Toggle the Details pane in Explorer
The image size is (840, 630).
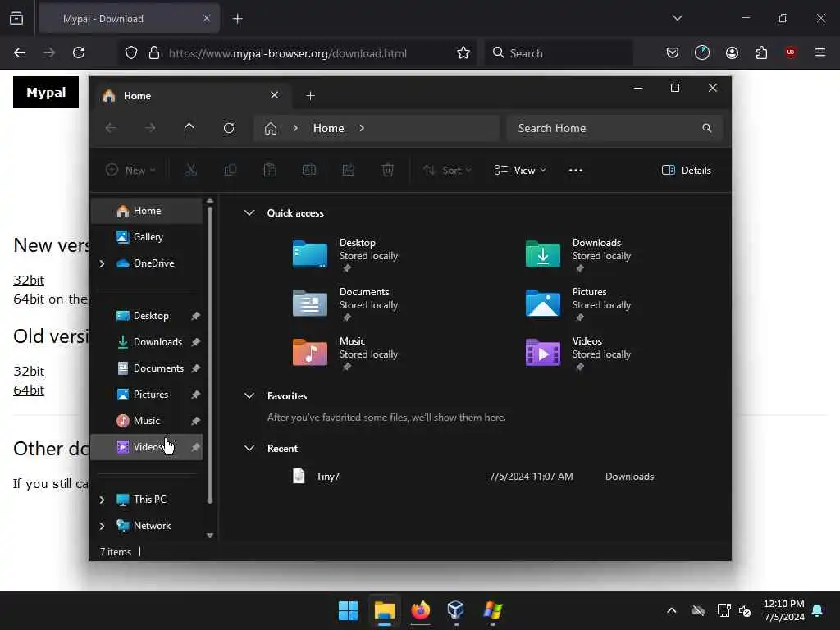click(x=687, y=171)
